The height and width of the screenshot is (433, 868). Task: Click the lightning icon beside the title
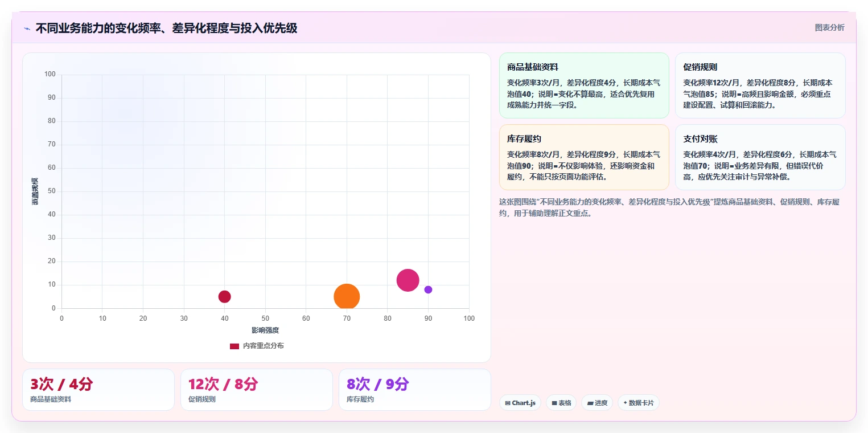point(27,28)
